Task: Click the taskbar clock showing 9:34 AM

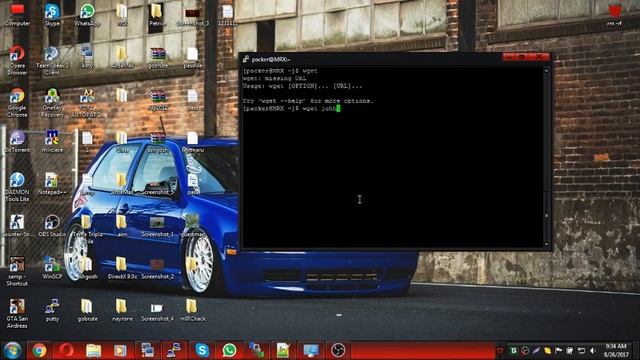Action: click(616, 351)
